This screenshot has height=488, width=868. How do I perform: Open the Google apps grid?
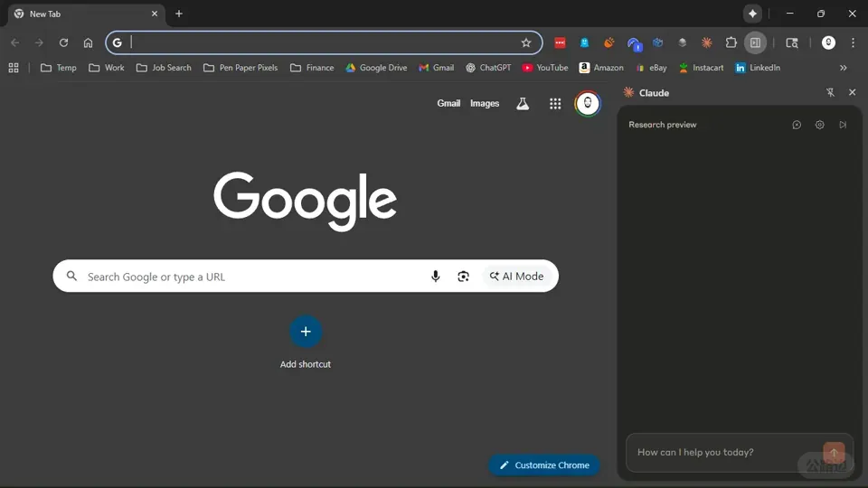[x=554, y=103]
